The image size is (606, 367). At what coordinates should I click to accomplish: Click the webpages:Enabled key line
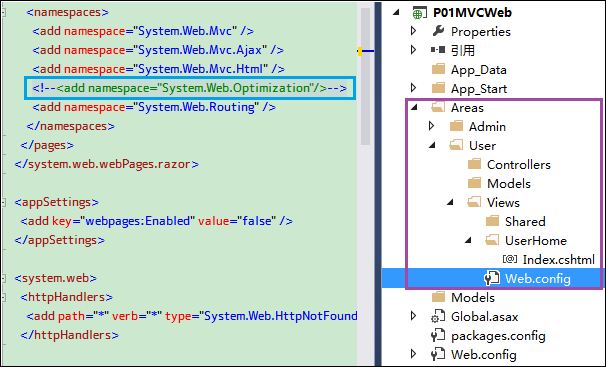coord(157,221)
